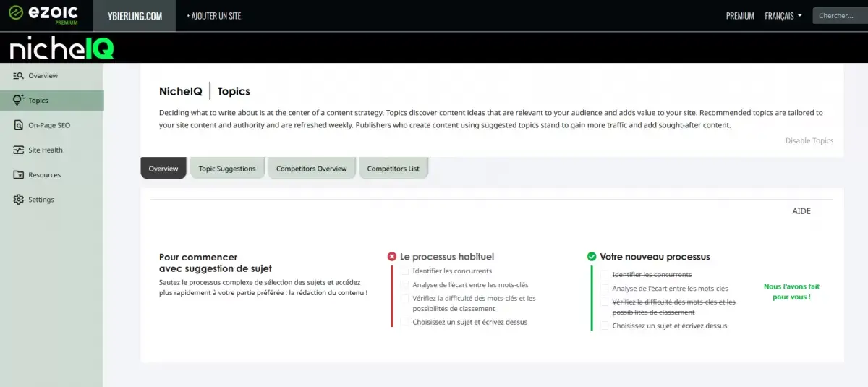Open the Settings gear icon
This screenshot has width=868, height=387.
19,200
